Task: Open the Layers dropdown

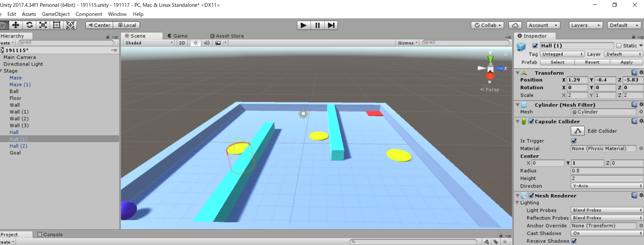Action: pyautogui.click(x=586, y=25)
